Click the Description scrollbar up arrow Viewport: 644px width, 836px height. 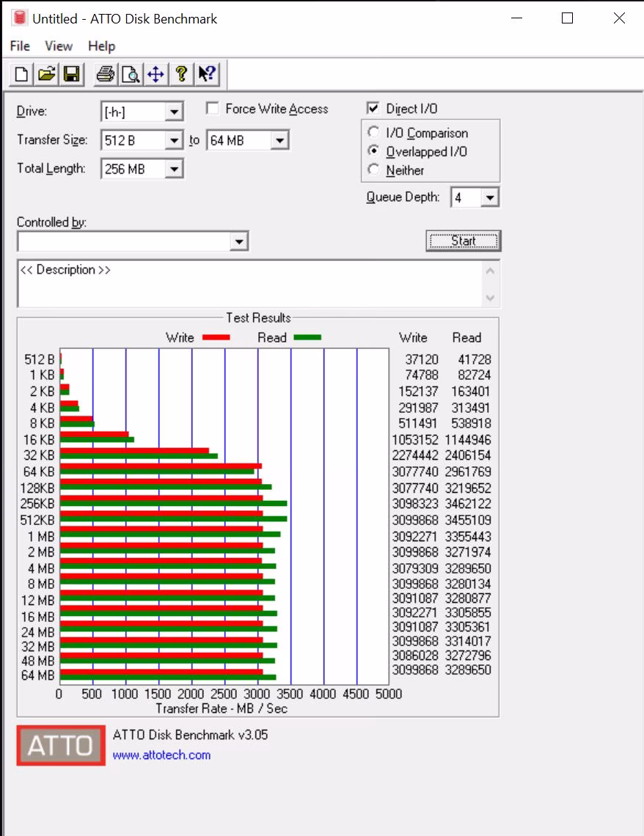(x=491, y=271)
